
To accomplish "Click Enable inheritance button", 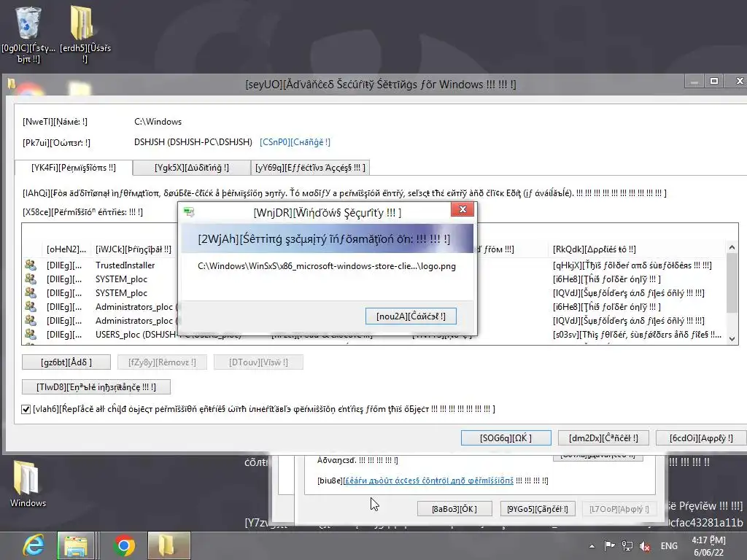I will [96, 386].
